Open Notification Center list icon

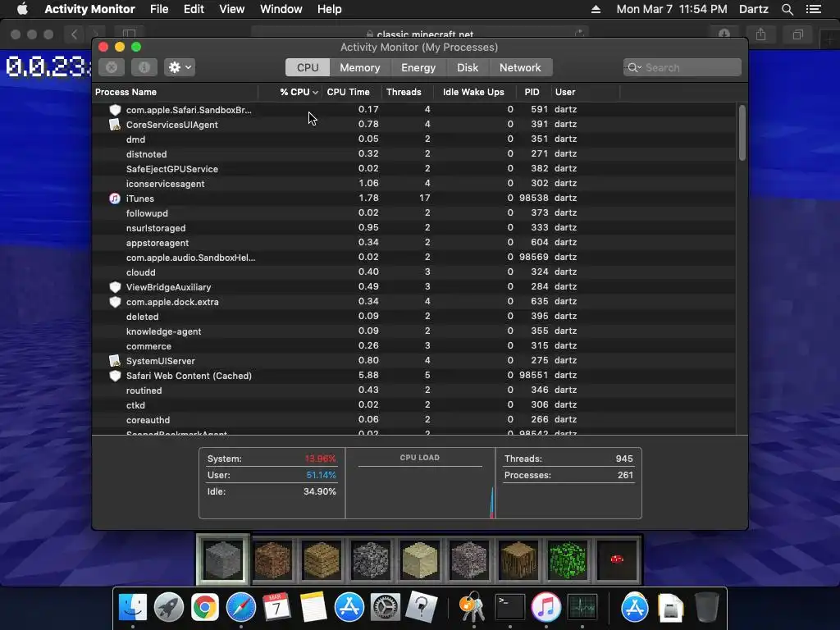pyautogui.click(x=814, y=9)
